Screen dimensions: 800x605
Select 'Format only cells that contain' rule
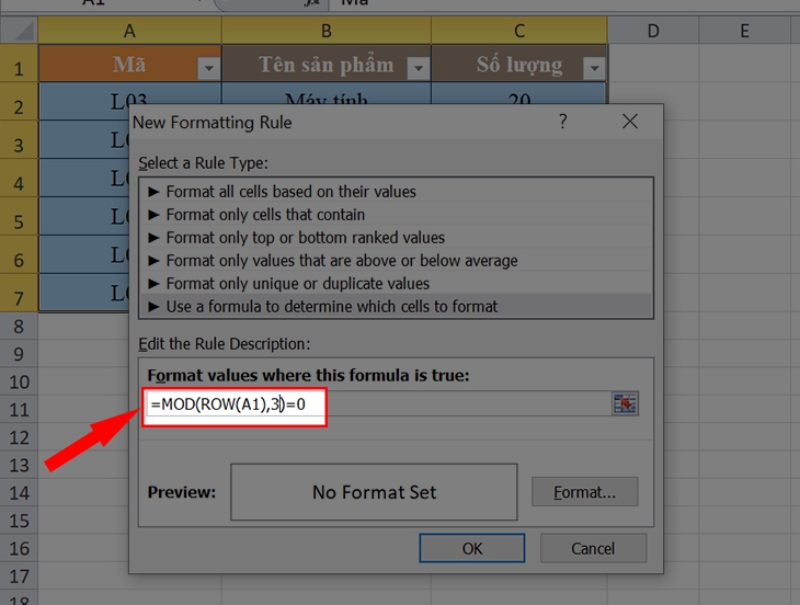(265, 214)
